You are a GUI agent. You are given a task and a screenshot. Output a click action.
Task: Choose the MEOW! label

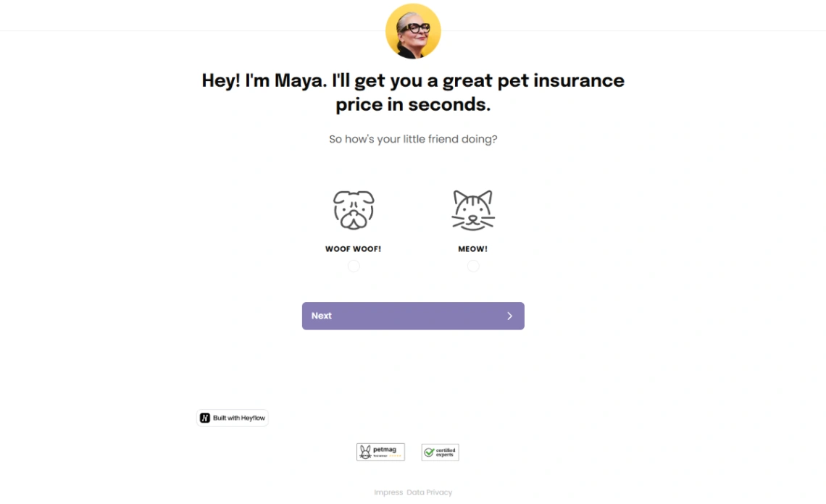(472, 249)
